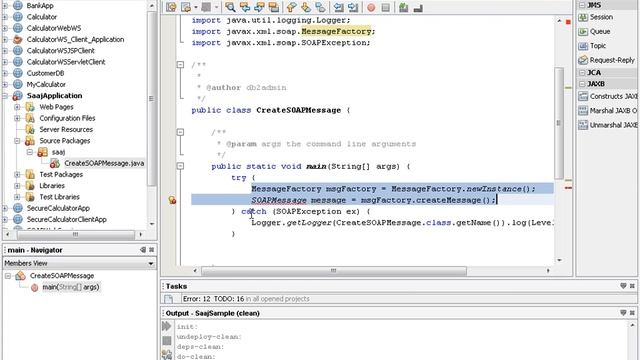Image resolution: width=640 pixels, height=360 pixels.
Task: Select the CalculatorWS_Client_Application project
Action: click(x=75, y=40)
